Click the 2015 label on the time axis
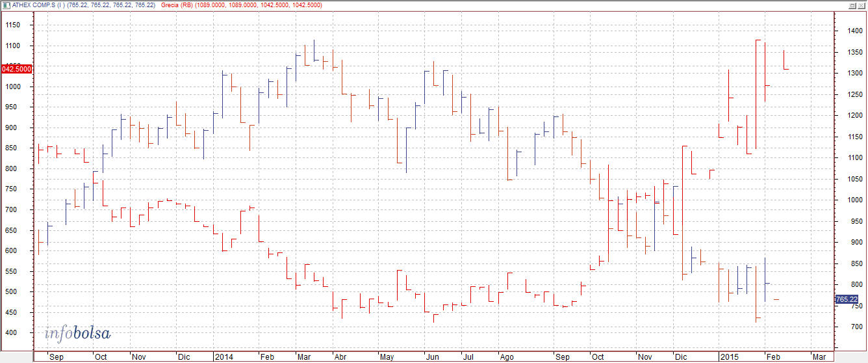The image size is (868, 363). (x=729, y=357)
